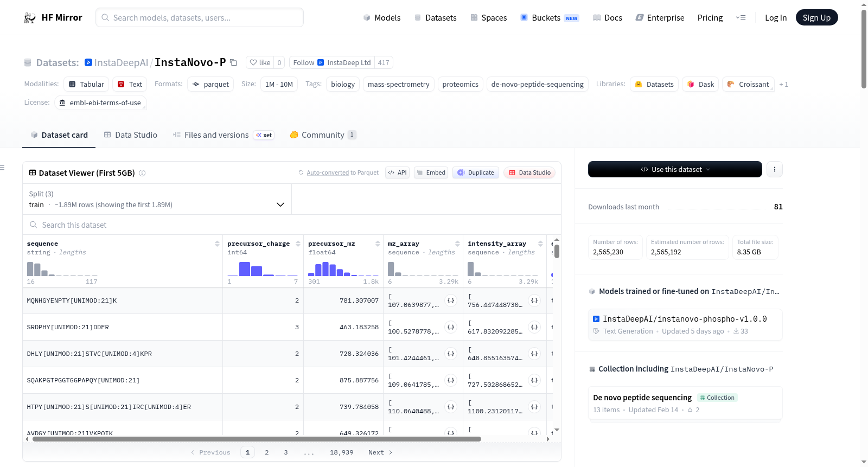The width and height of the screenshot is (868, 467).
Task: Open the Split train dropdown
Action: tap(157, 199)
